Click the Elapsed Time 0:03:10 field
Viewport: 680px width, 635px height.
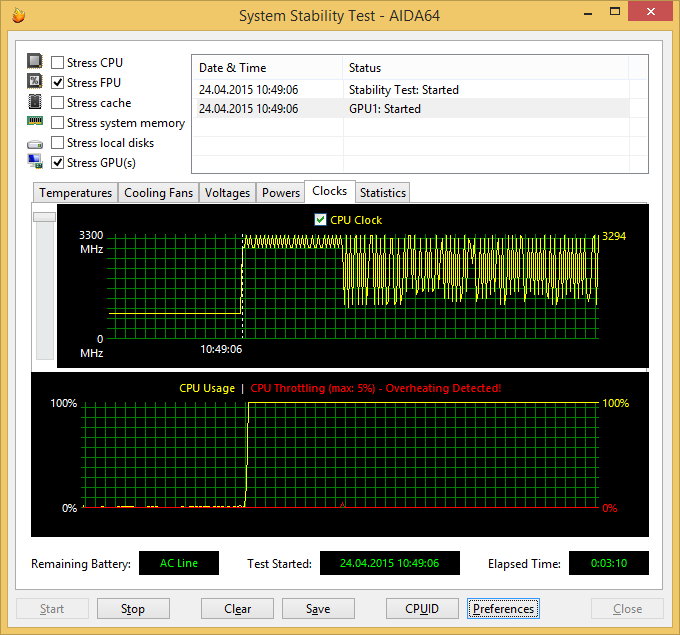[x=608, y=563]
